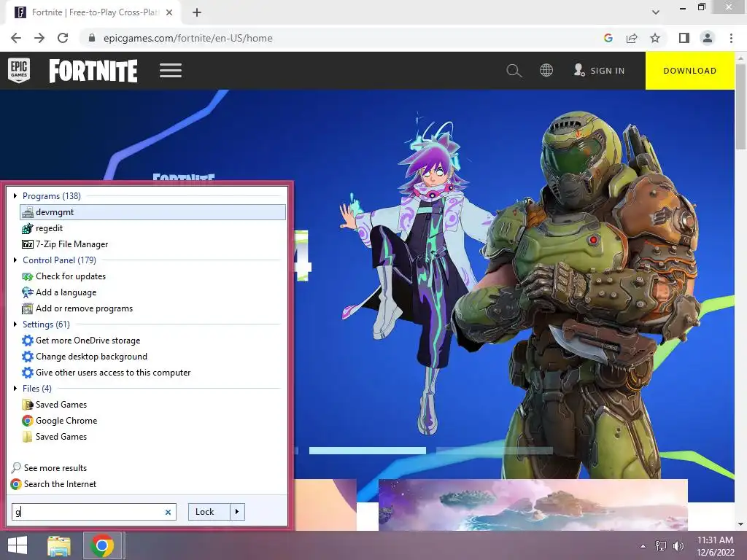Open Chrome three-dot menu
This screenshot has width=747, height=560.
[x=731, y=38]
